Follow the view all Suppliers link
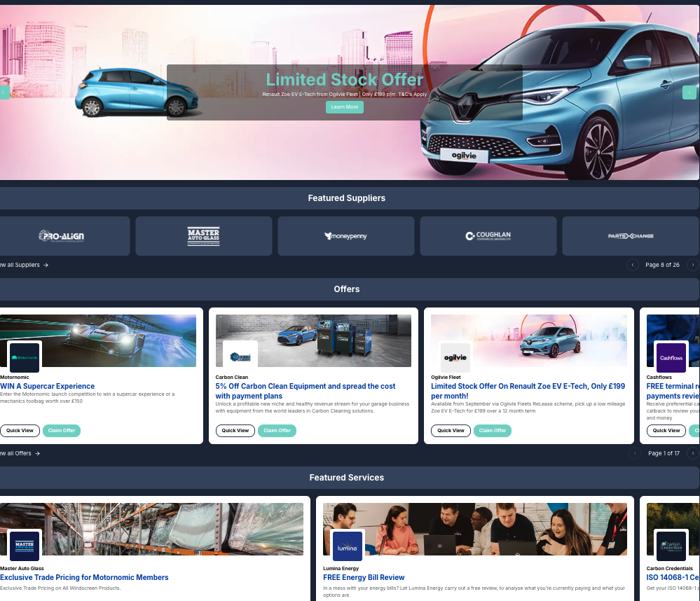Image resolution: width=700 pixels, height=601 pixels. pos(24,265)
